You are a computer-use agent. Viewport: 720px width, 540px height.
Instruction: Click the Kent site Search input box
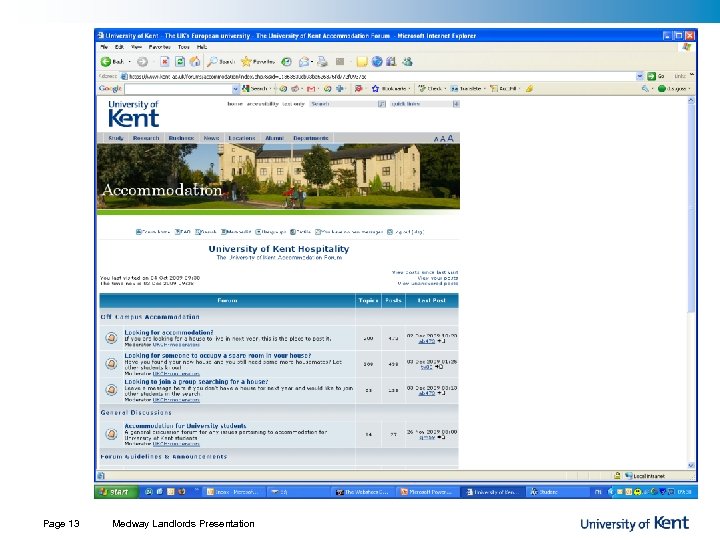pos(343,104)
